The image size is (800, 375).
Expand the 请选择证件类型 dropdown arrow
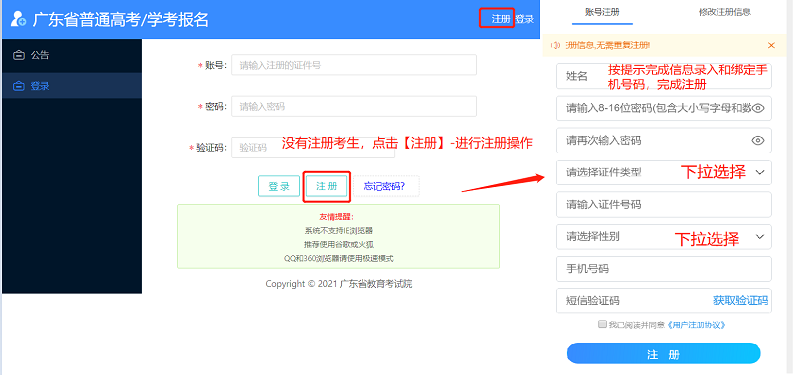click(760, 172)
